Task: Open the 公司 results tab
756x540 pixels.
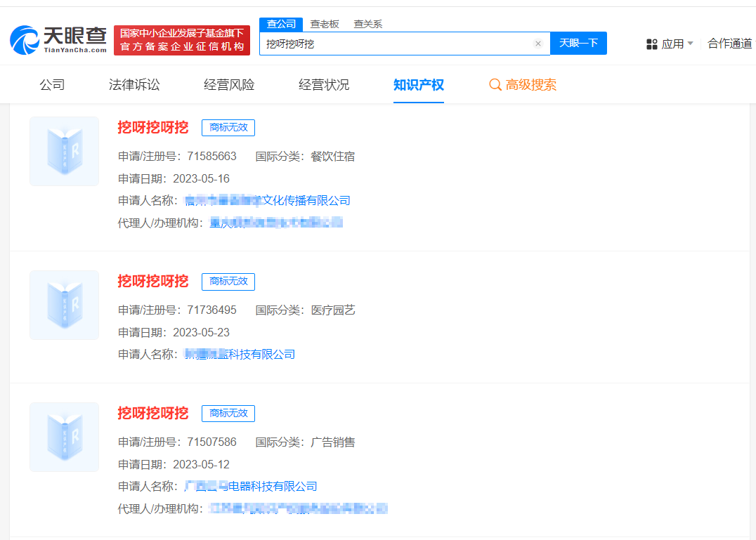Action: tap(52, 85)
